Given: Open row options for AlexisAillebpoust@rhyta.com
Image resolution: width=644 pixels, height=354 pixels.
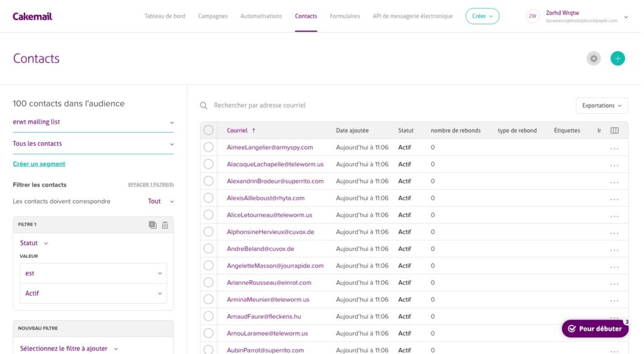Looking at the screenshot, I should [614, 198].
